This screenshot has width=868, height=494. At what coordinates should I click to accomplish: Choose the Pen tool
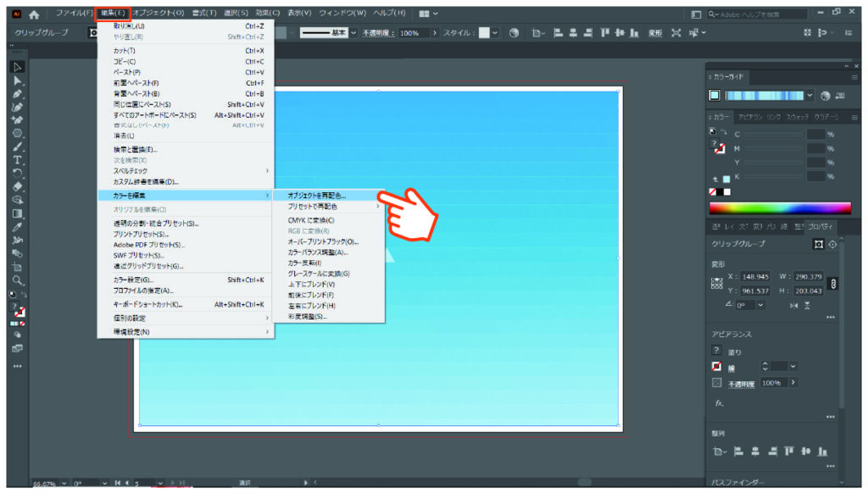[17, 94]
